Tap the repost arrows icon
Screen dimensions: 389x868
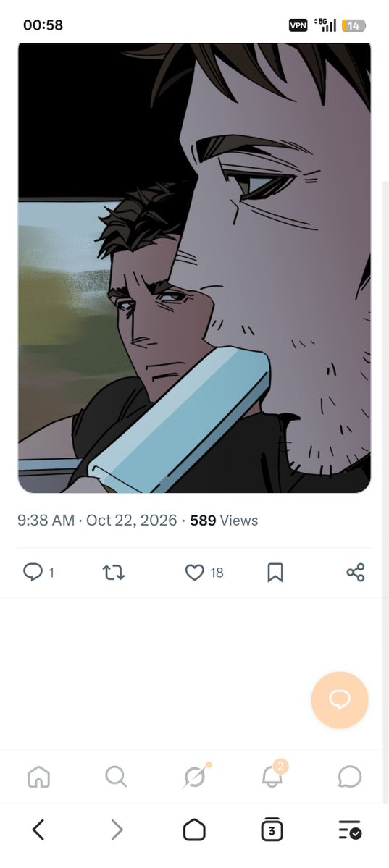114,573
